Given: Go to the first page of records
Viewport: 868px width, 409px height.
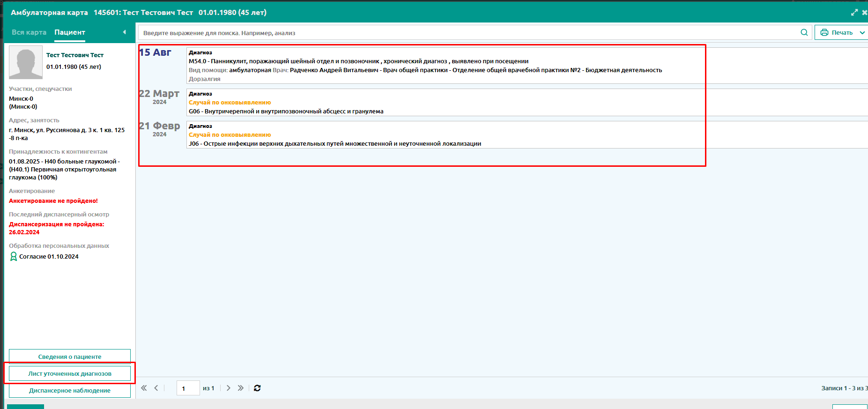Looking at the screenshot, I should pyautogui.click(x=144, y=388).
